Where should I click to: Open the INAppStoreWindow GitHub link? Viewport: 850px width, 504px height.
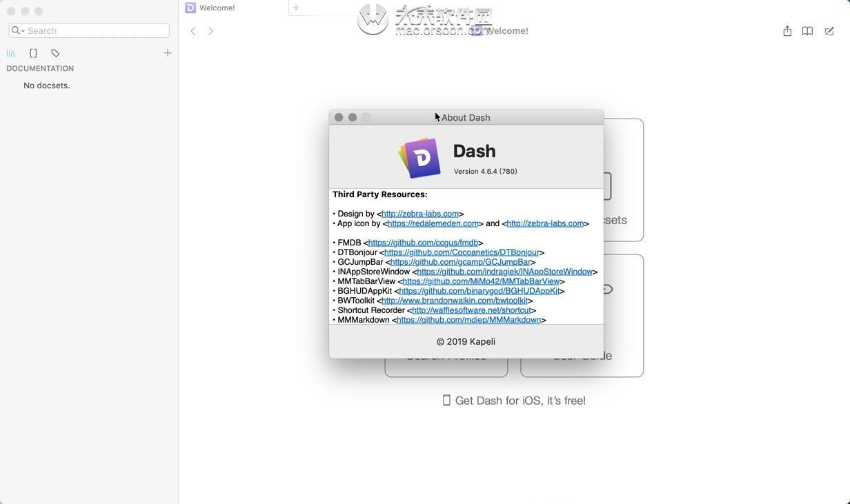click(x=505, y=272)
